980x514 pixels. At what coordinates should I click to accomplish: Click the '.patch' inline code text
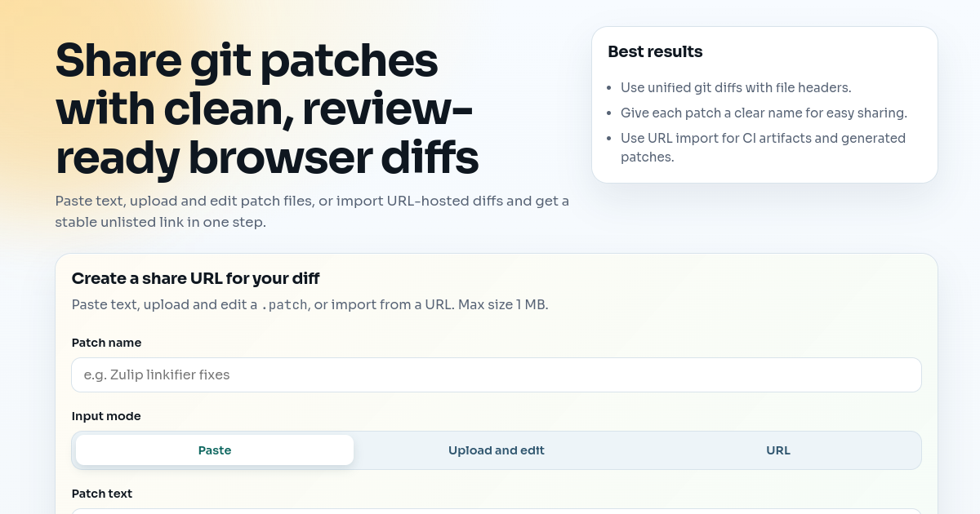[284, 305]
